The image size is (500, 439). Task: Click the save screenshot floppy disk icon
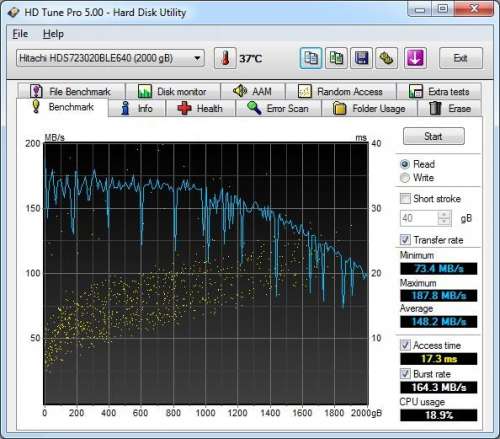[361, 58]
